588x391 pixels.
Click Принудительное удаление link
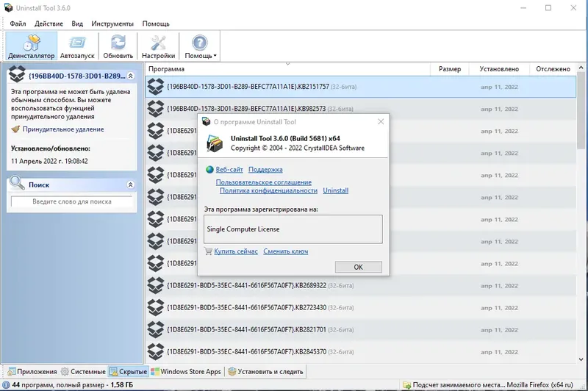pyautogui.click(x=63, y=129)
